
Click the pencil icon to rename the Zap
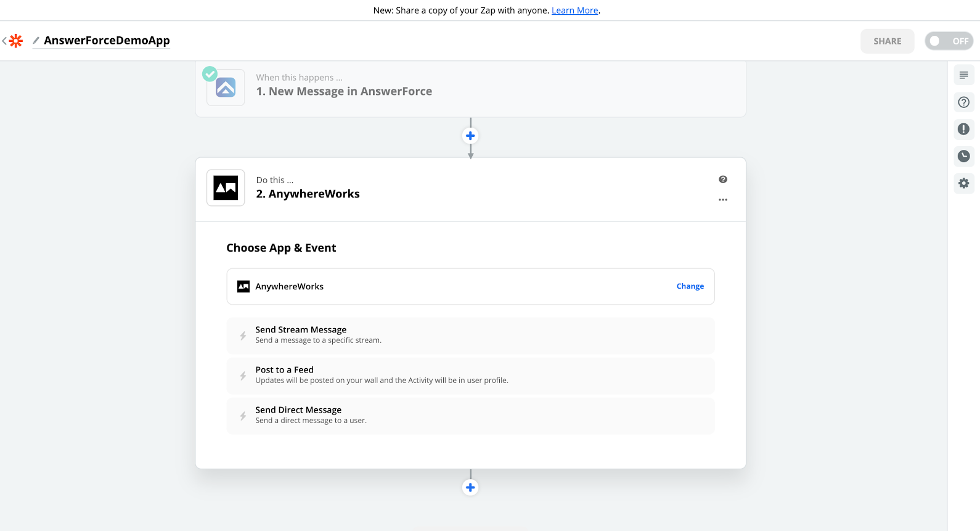[36, 41]
